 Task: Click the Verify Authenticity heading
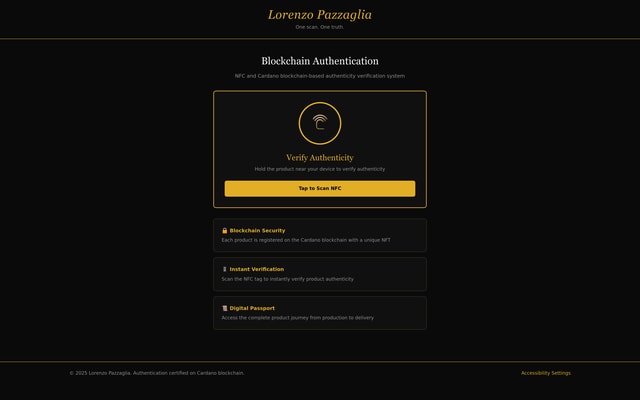pos(320,158)
